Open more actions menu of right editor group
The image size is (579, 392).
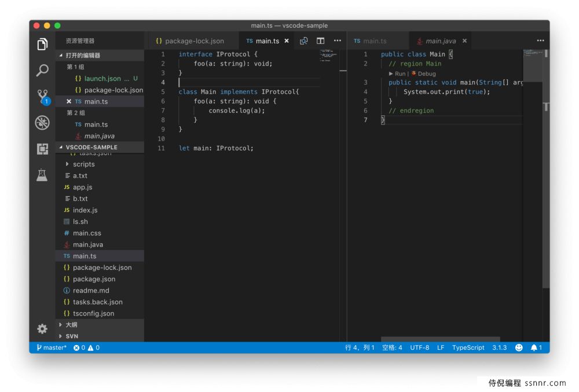[541, 41]
